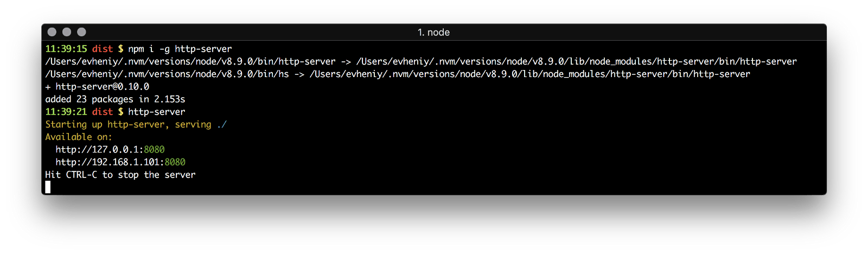The image size is (868, 254).
Task: Click the "added 23 packages in 2.153s" line
Action: [115, 99]
